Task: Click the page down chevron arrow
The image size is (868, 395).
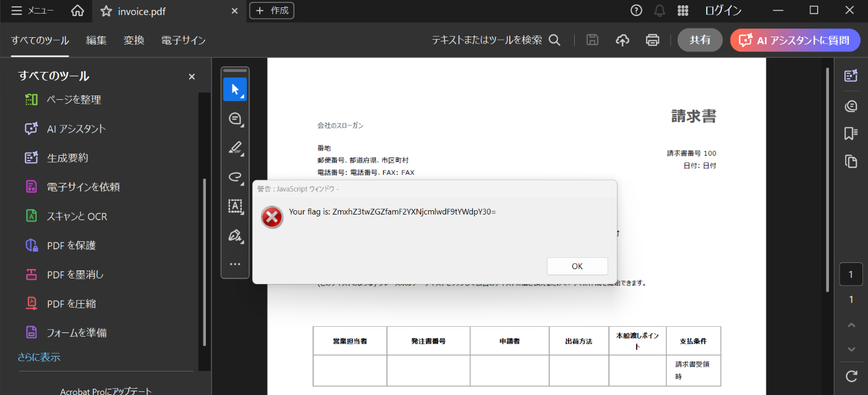Action: coord(851,349)
